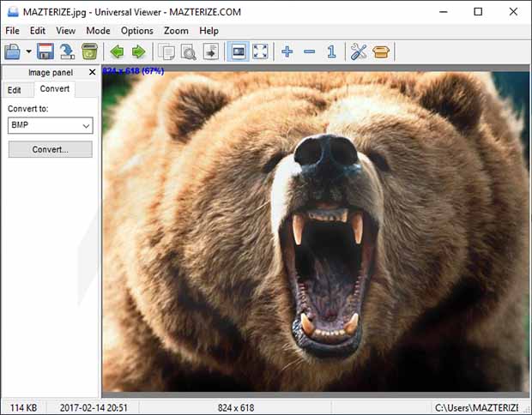Open the Convert to BMP dropdown

[51, 125]
